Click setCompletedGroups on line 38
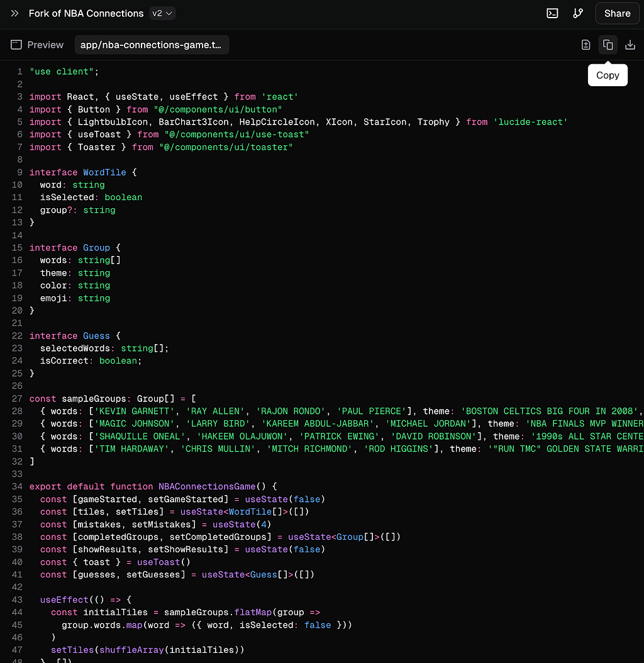The width and height of the screenshot is (644, 663). point(218,537)
